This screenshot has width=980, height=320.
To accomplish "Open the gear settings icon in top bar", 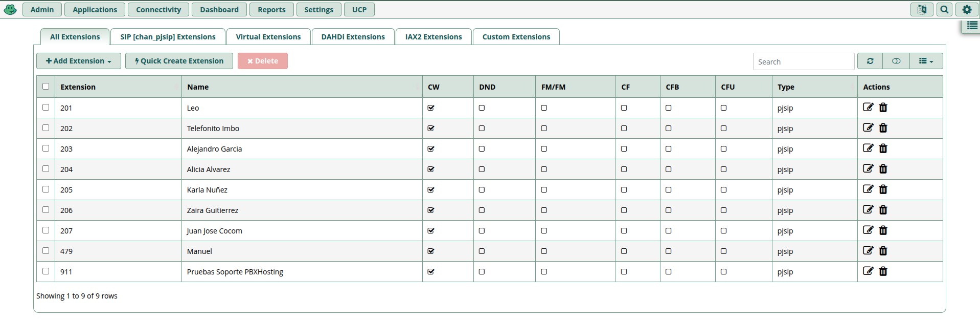I will (967, 9).
